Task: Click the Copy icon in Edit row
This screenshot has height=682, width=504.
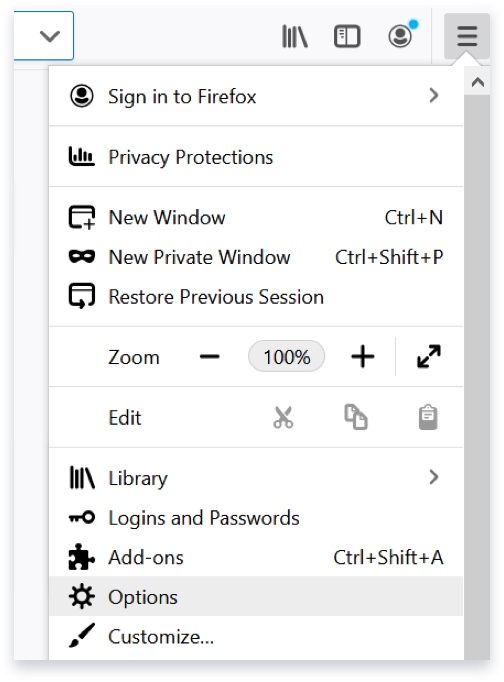Action: [356, 417]
